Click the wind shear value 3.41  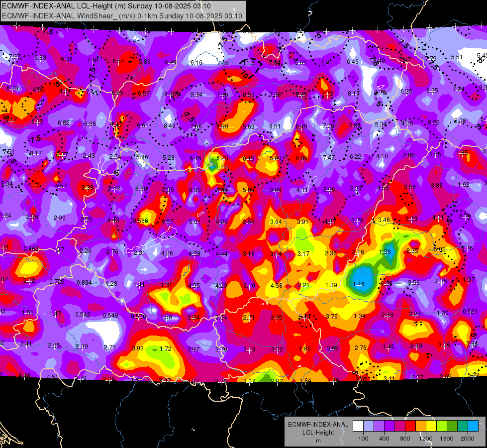pos(26,344)
